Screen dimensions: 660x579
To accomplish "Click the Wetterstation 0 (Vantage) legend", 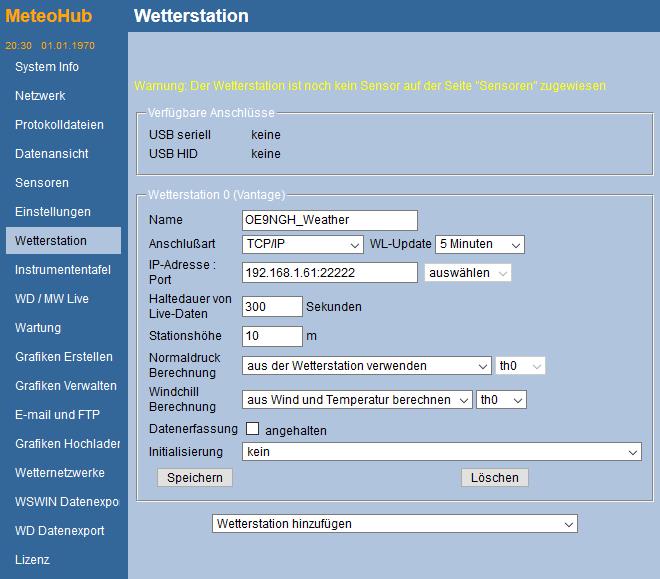I will (216, 195).
